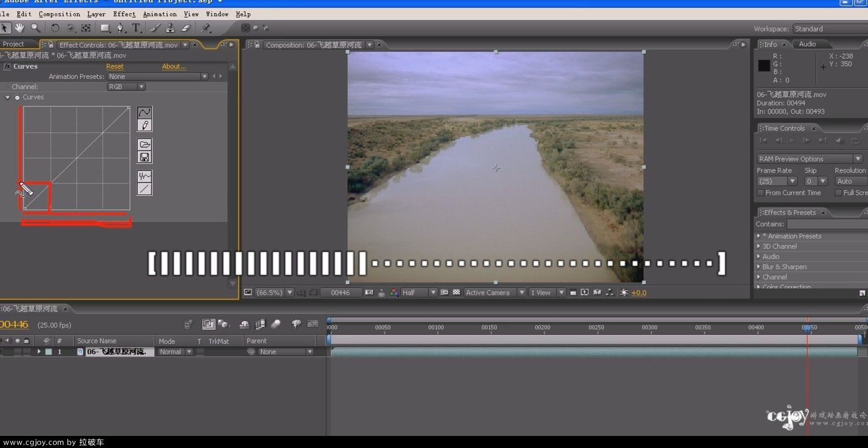868x448 pixels.
Task: Toggle the Curves fx effect switch
Action: 7,67
